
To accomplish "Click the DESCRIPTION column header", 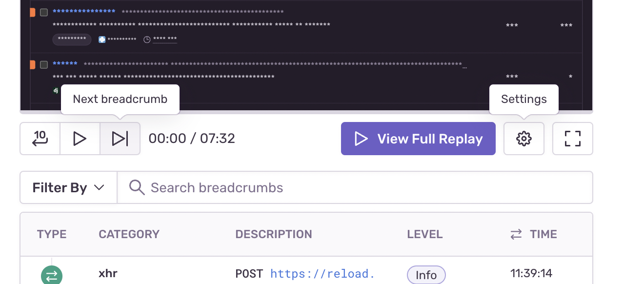I will (274, 234).
